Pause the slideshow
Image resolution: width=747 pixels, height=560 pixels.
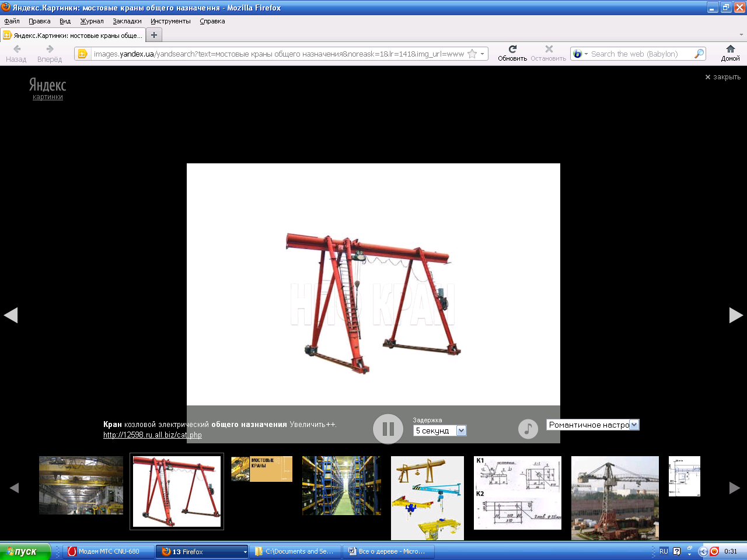388,429
